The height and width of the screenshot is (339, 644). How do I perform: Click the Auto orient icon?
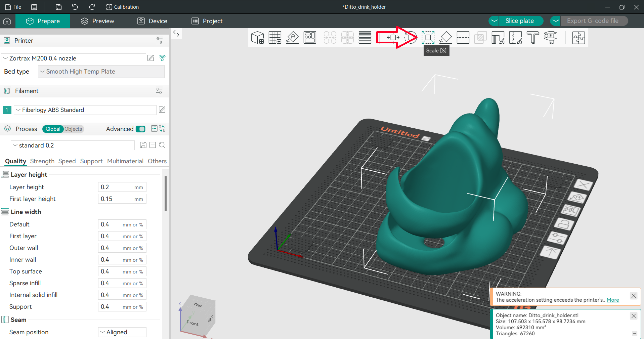292,37
